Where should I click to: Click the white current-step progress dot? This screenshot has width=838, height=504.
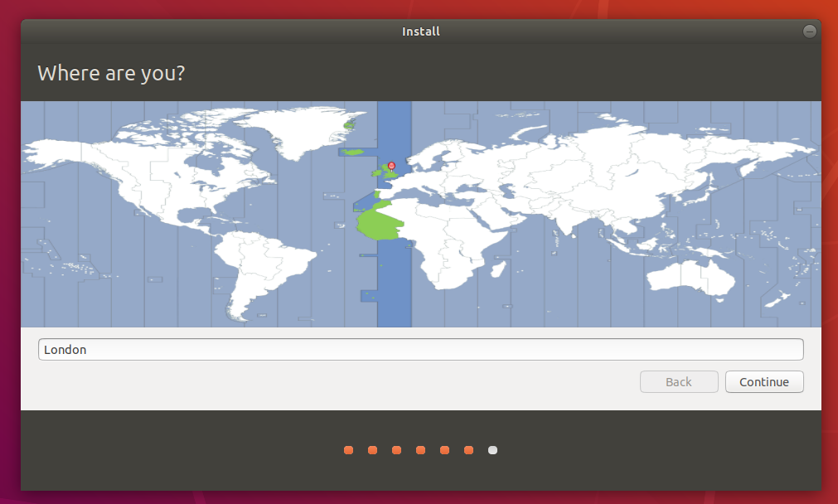tap(492, 450)
